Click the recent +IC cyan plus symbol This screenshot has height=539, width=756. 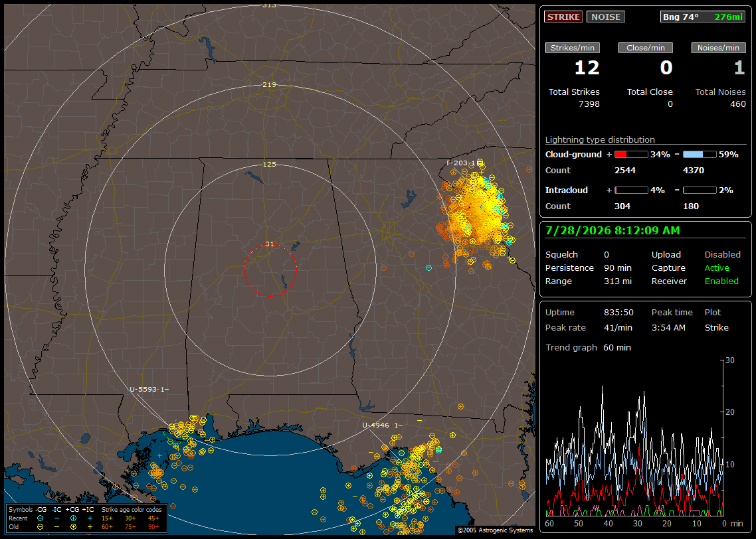pyautogui.click(x=90, y=518)
